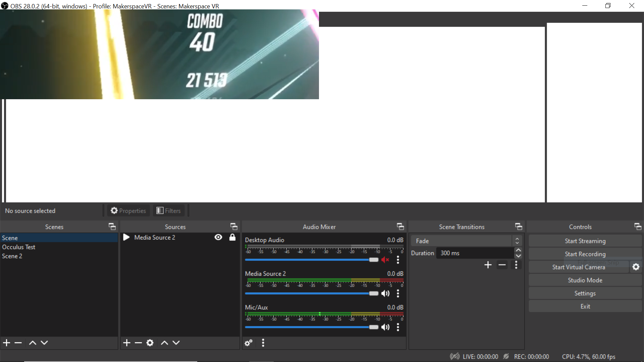Screen dimensions: 644x362
Task: Open OBS Settings
Action: (x=585, y=293)
